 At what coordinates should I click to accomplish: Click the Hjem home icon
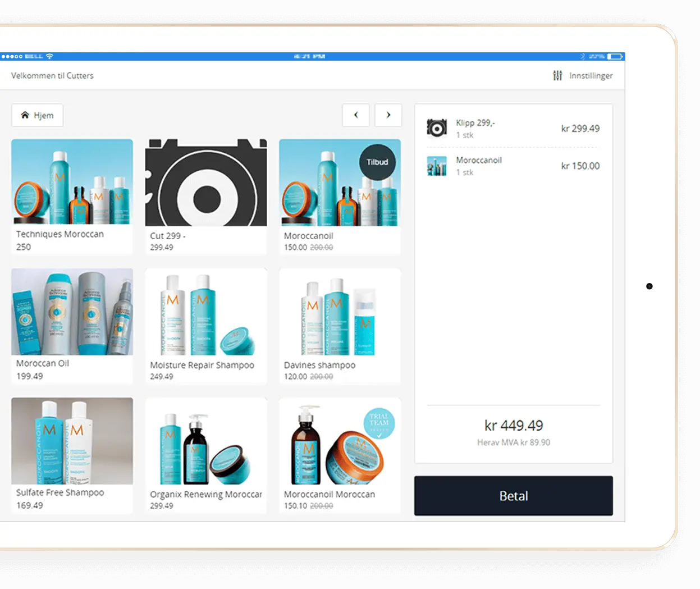[x=25, y=115]
